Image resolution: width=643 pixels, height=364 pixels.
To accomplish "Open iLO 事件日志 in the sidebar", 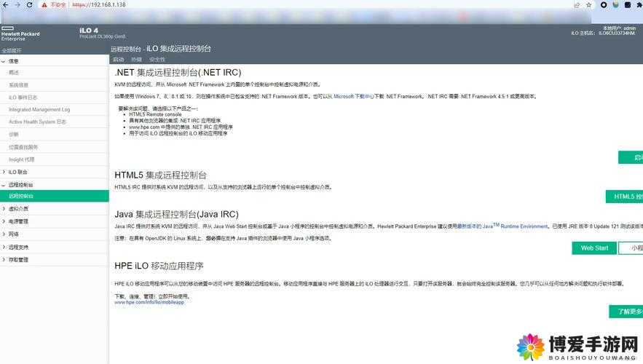I will click(x=23, y=98).
